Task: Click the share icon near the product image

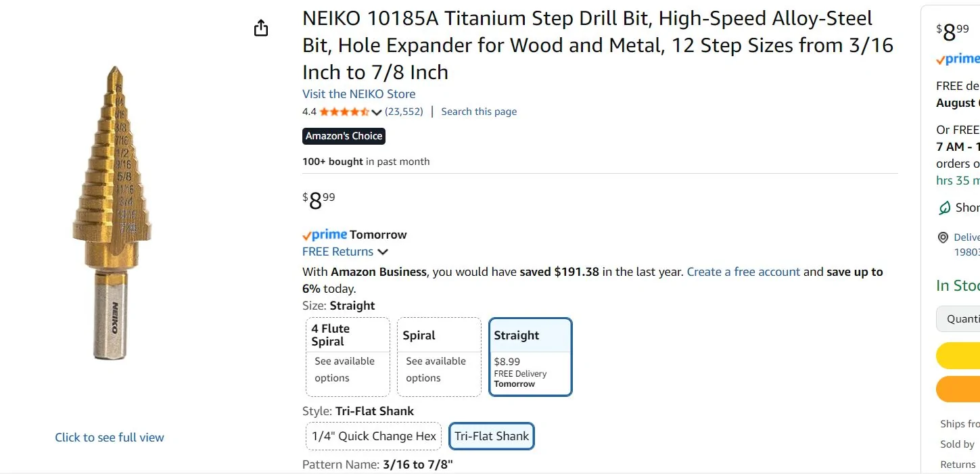Action: point(260,28)
